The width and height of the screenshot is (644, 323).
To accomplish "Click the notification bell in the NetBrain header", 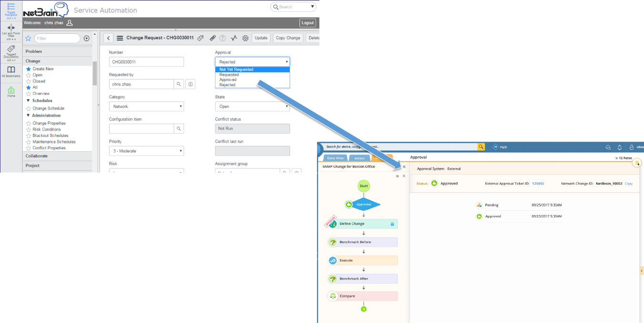I will tap(619, 147).
